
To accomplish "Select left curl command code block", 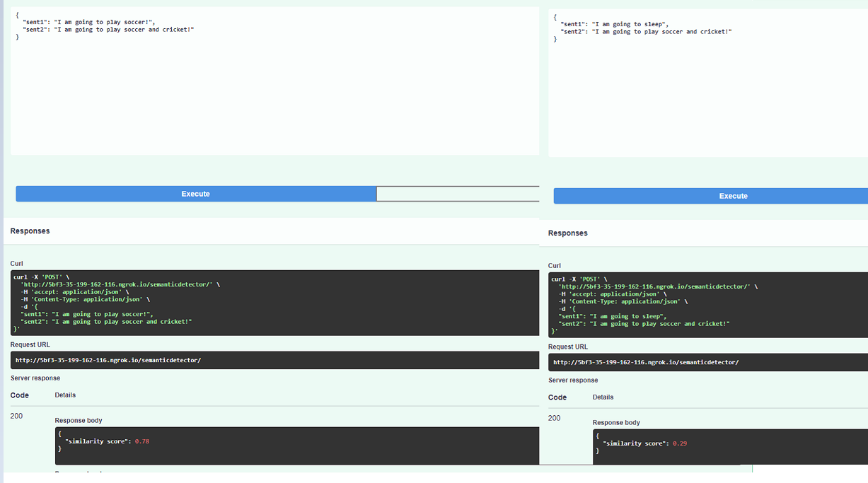I will 274,303.
